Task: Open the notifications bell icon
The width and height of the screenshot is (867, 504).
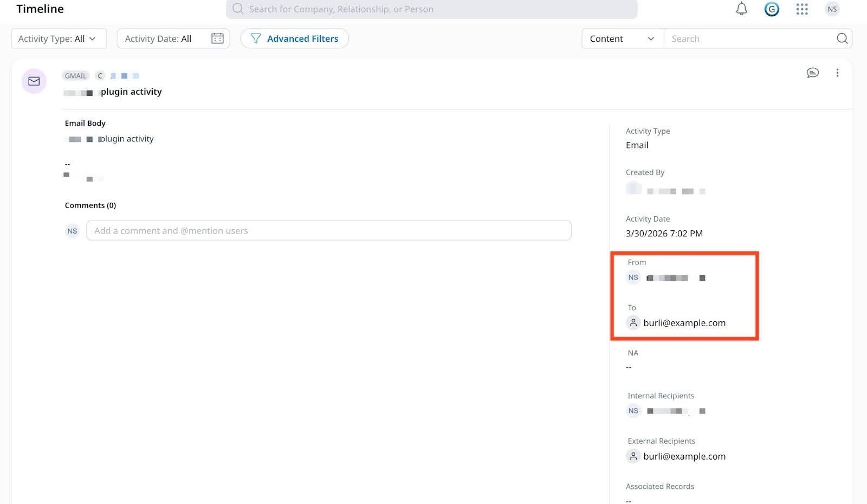Action: click(741, 9)
